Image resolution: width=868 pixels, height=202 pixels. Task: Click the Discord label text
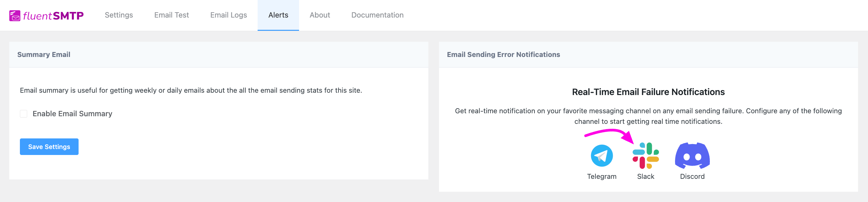tap(692, 177)
